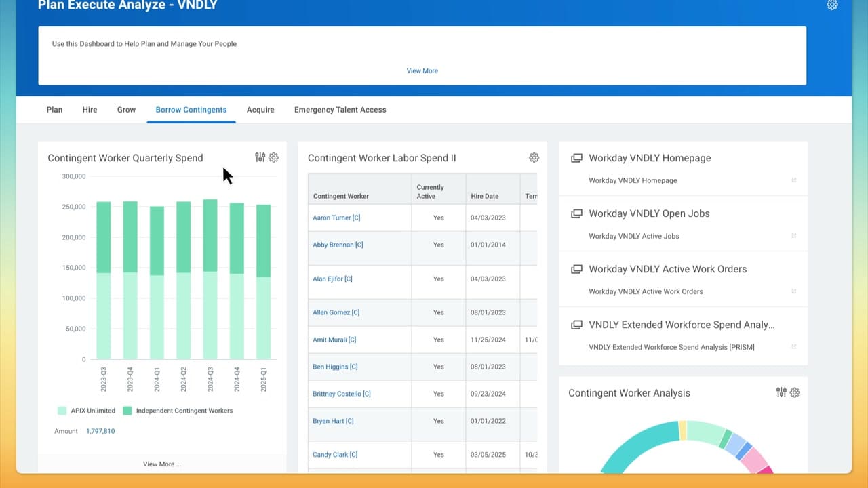Open dashboard settings gear in blue header
Image resolution: width=868 pixels, height=488 pixels.
pos(832,5)
